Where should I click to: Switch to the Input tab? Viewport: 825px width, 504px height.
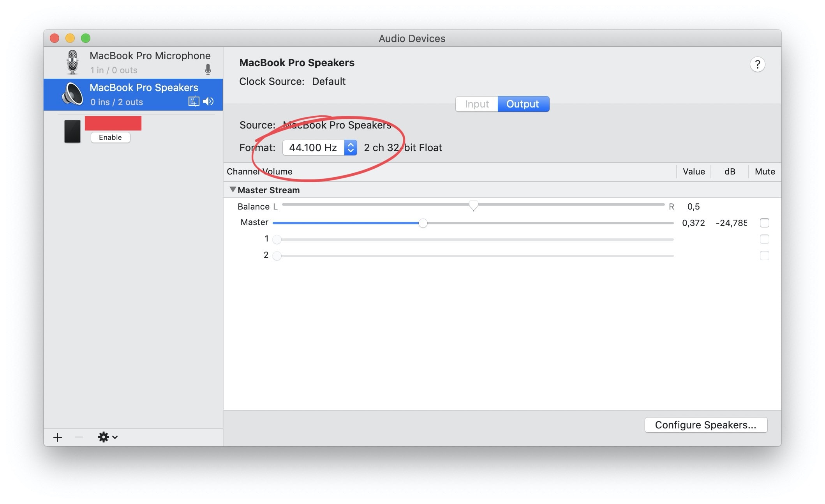(x=476, y=104)
